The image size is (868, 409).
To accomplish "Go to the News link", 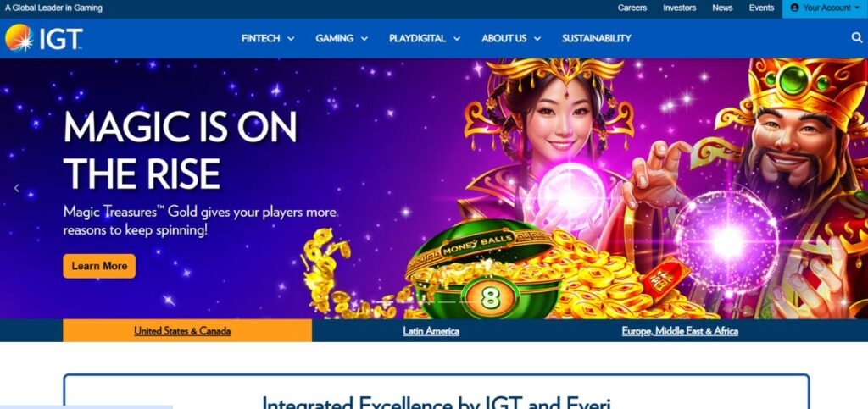I will pyautogui.click(x=722, y=8).
